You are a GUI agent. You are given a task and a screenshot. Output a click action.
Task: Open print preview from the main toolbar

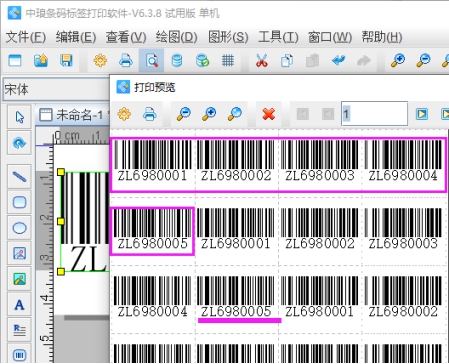click(152, 61)
